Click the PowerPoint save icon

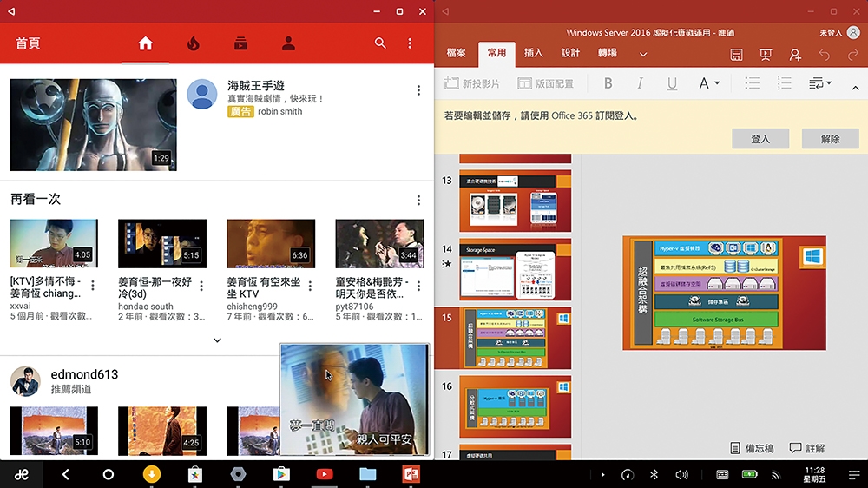(x=736, y=55)
